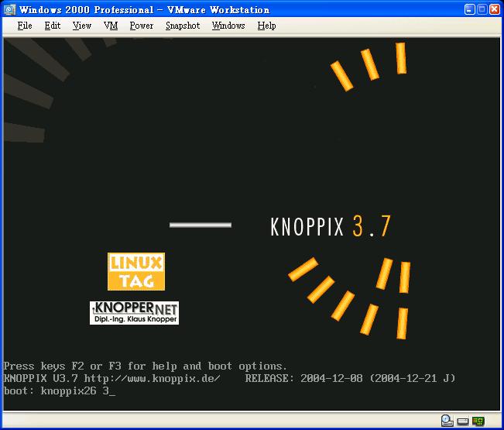Open the Power menu
Viewport: 504px width, 430px height.
pos(142,26)
